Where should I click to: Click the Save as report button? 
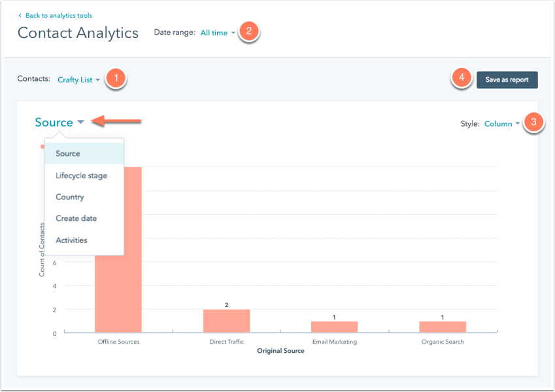click(x=507, y=80)
